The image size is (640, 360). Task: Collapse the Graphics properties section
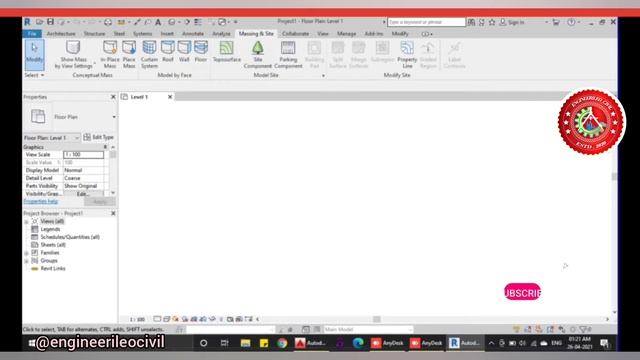click(105, 147)
